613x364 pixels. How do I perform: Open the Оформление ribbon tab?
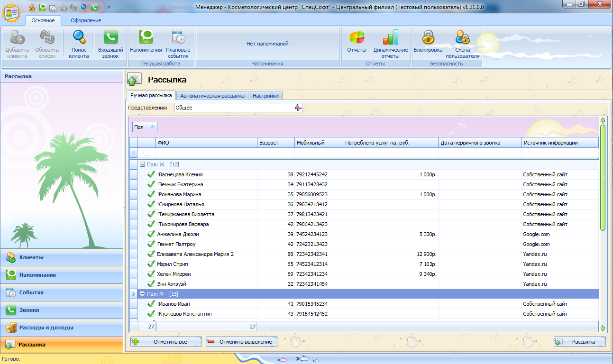[86, 20]
